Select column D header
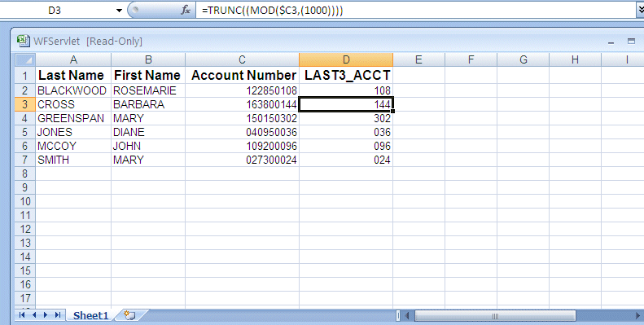 (x=346, y=60)
